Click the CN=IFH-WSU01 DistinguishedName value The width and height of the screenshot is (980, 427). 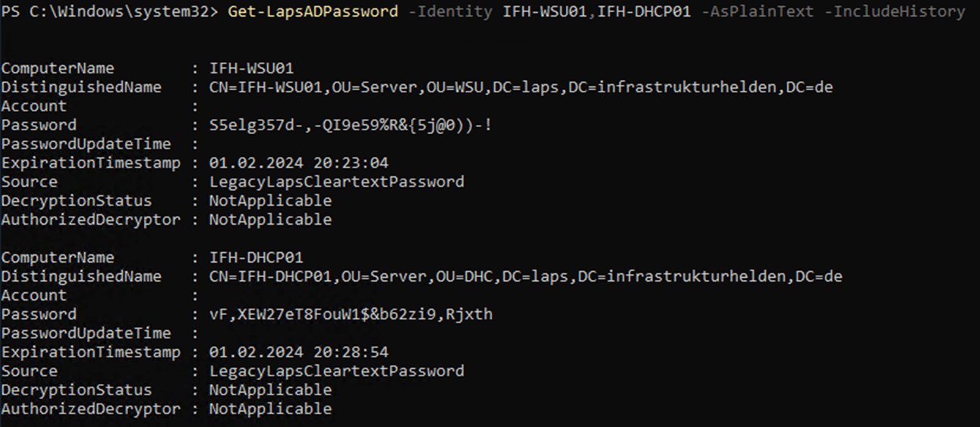pyautogui.click(x=521, y=87)
